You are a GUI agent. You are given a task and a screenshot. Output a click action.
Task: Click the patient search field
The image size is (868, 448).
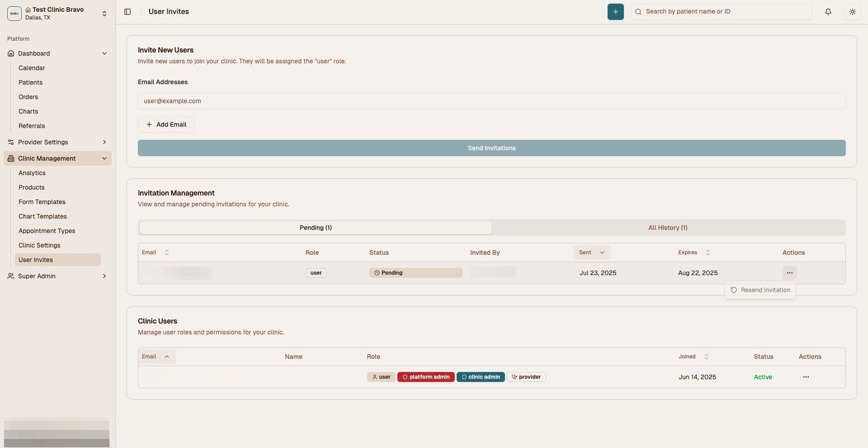721,12
